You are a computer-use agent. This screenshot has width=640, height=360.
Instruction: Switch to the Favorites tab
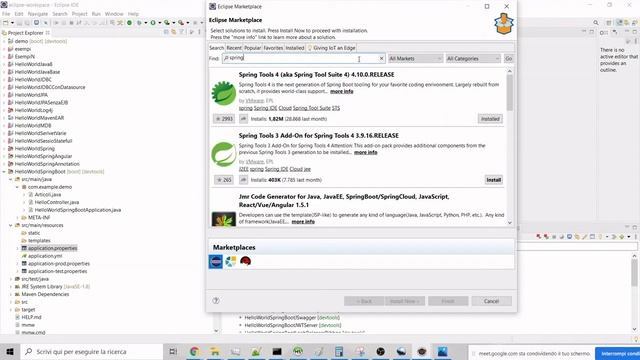[x=273, y=48]
